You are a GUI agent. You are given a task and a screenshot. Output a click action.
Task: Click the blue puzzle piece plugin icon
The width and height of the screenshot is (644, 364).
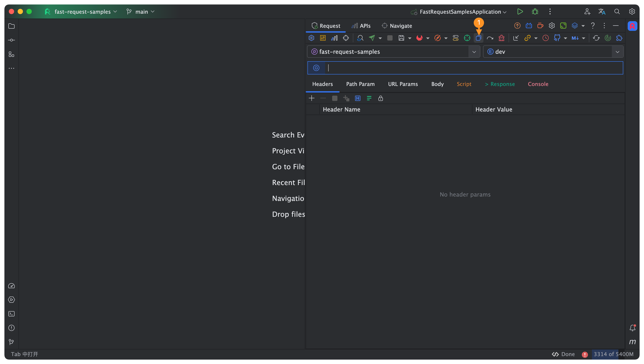pos(619,38)
